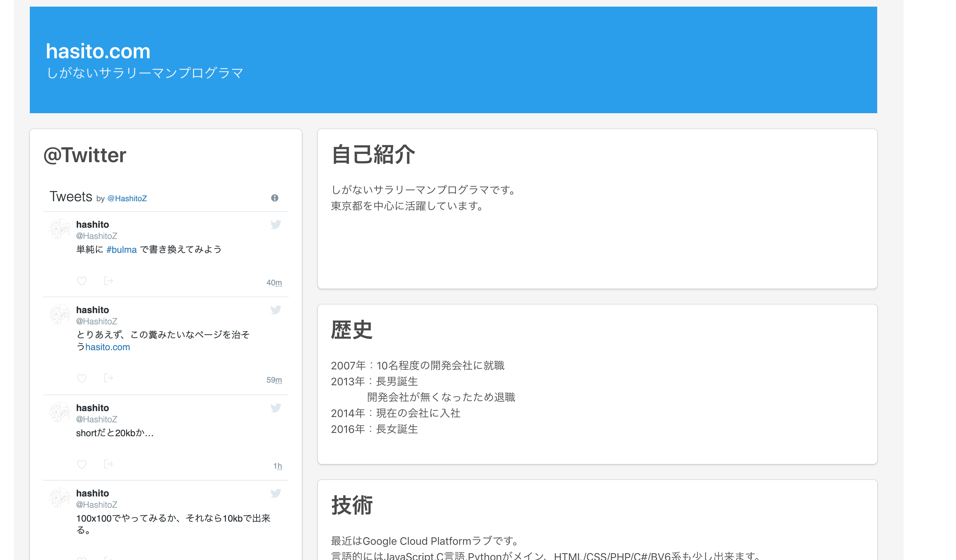Viewport: 956px width, 560px height.
Task: Click the Twitter bird on the 100x100 tweet
Action: (276, 493)
